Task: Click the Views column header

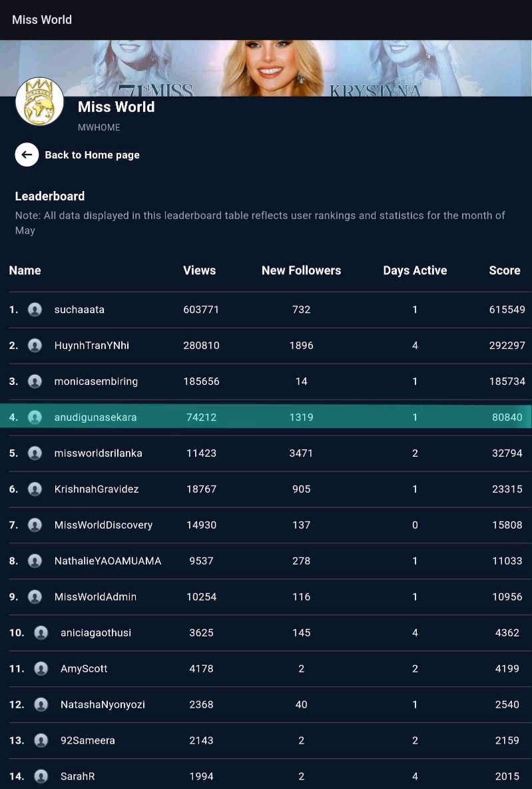Action: click(200, 270)
